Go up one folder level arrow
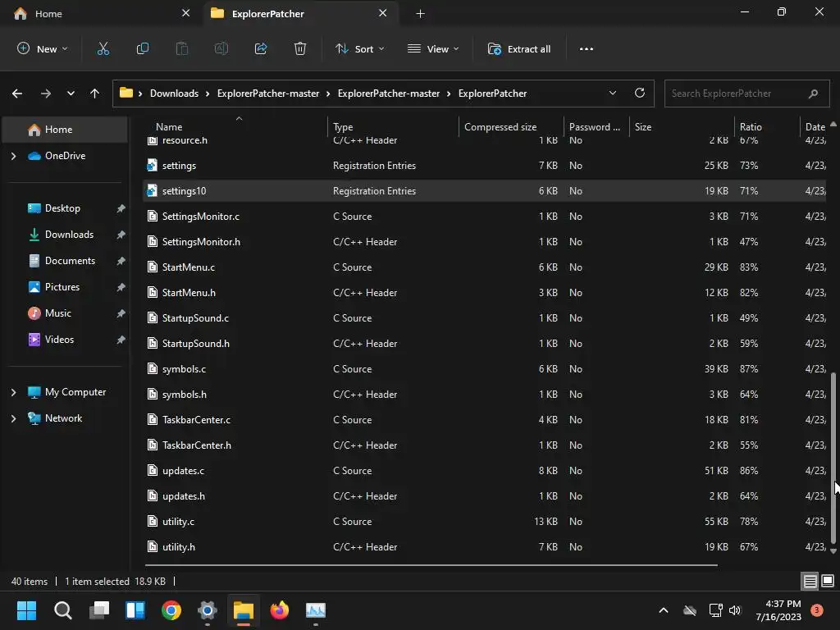The height and width of the screenshot is (630, 840). [95, 94]
